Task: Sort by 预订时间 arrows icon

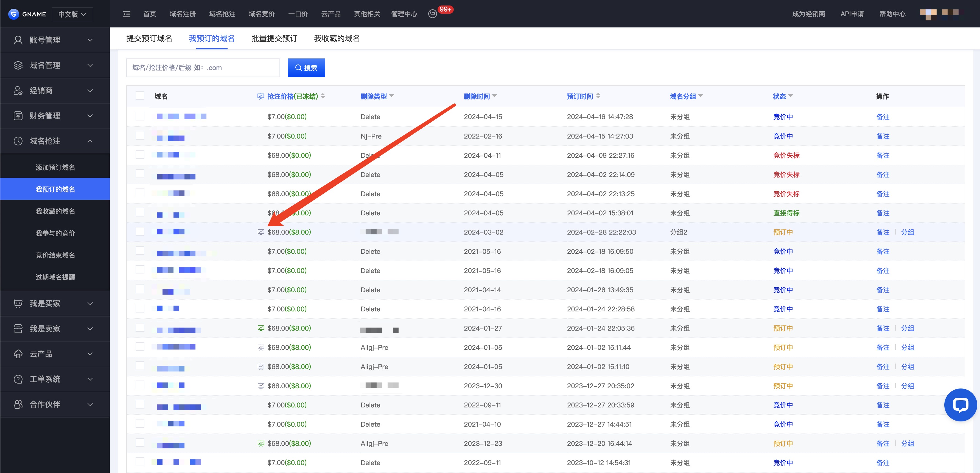Action: coord(598,96)
